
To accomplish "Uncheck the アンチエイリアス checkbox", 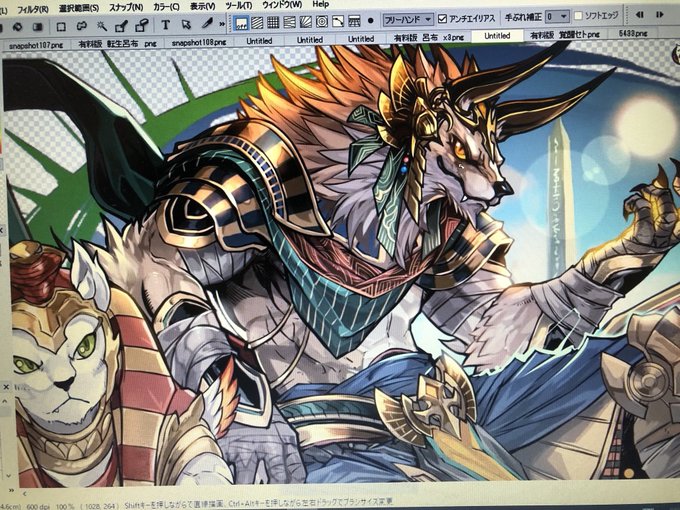I will (442, 18).
